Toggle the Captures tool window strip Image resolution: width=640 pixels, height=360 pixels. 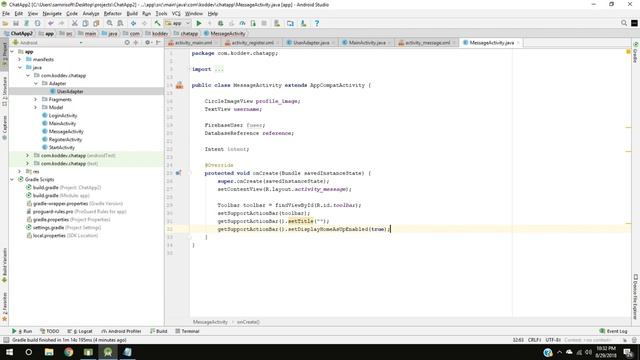4,128
